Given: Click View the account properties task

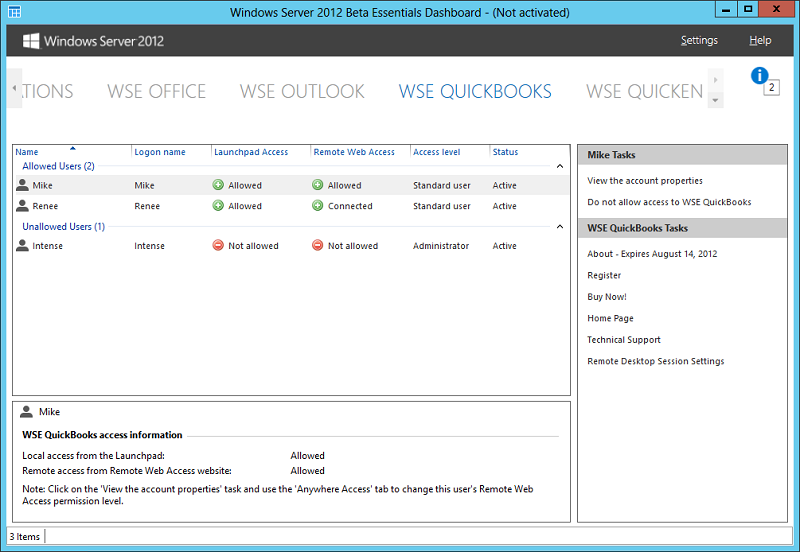Looking at the screenshot, I should [645, 181].
